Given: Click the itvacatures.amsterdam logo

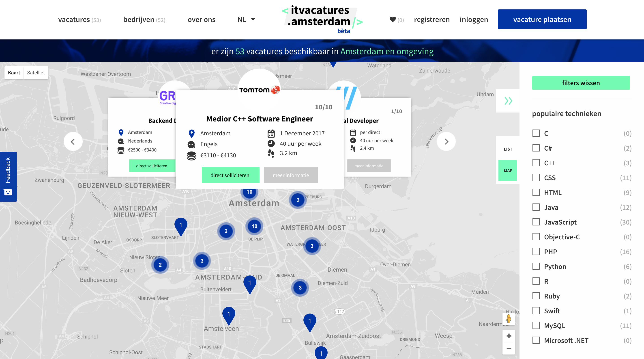Looking at the screenshot, I should coord(322,19).
